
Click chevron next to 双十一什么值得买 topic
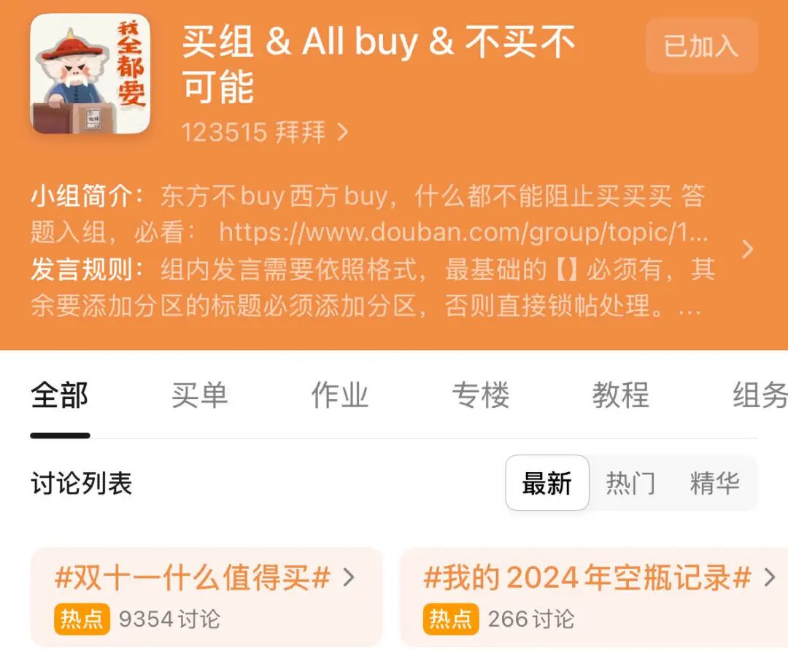click(x=349, y=577)
